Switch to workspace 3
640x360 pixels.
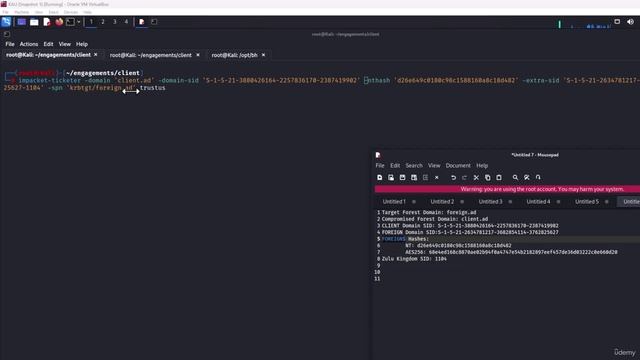click(115, 22)
